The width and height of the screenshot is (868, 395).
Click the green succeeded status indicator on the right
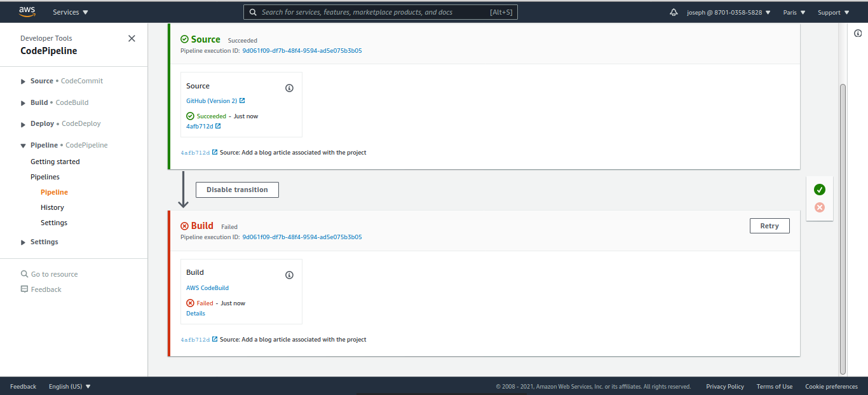point(820,190)
